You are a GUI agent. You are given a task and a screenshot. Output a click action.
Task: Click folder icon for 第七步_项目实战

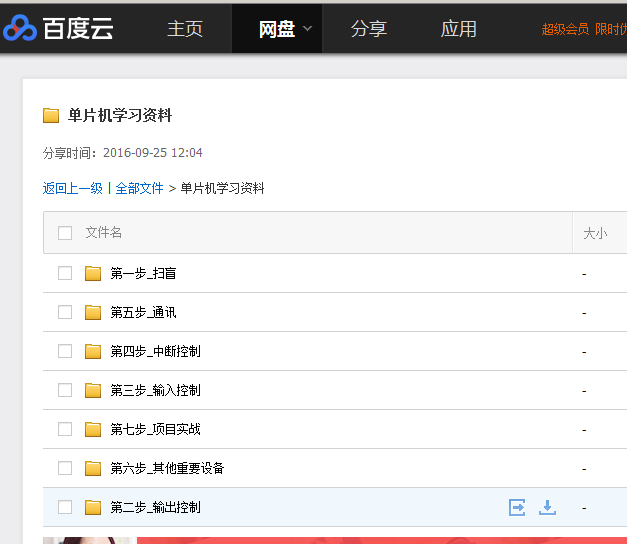click(x=93, y=430)
